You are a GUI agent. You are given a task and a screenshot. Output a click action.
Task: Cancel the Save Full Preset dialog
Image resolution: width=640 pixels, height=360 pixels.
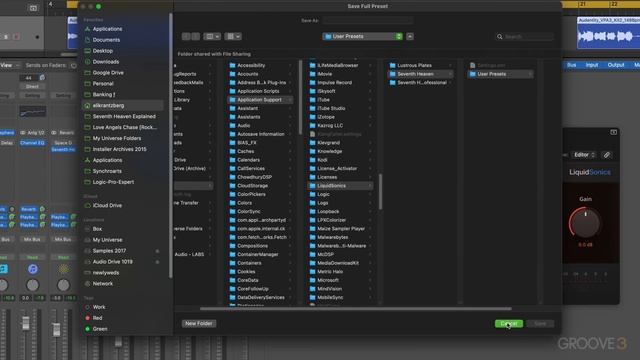pyautogui.click(x=509, y=324)
